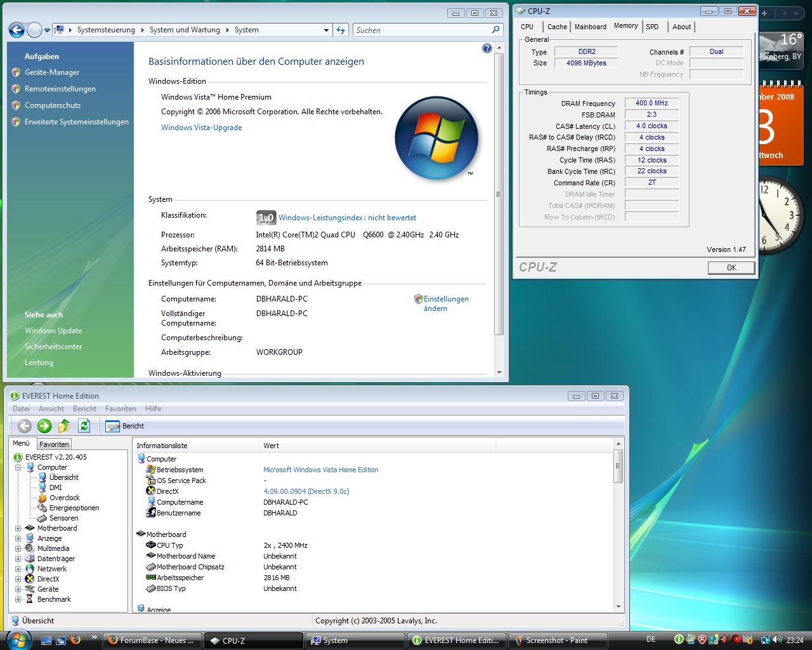This screenshot has width=812, height=650.
Task: Expand the Motherboard node in EVEREST tree
Action: pos(18,528)
